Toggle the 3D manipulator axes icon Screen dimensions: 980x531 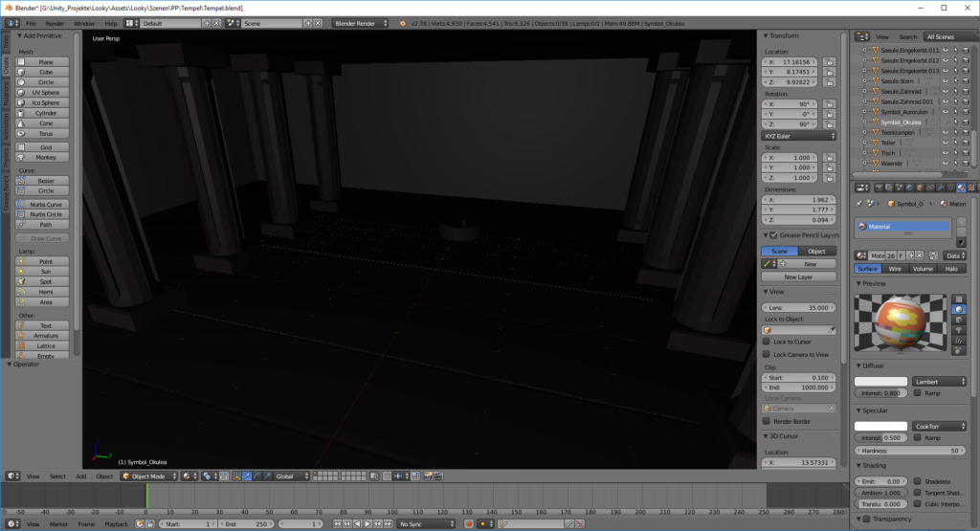point(237,476)
